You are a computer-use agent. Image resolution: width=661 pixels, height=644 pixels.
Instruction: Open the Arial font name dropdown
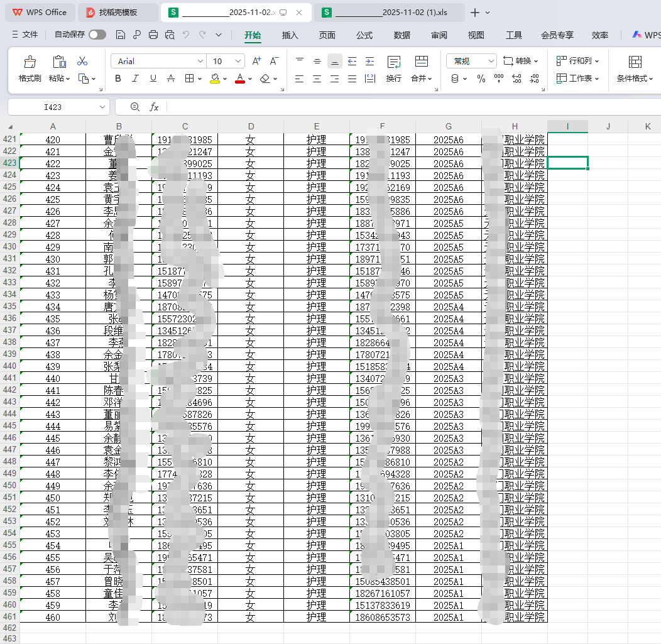coord(200,61)
